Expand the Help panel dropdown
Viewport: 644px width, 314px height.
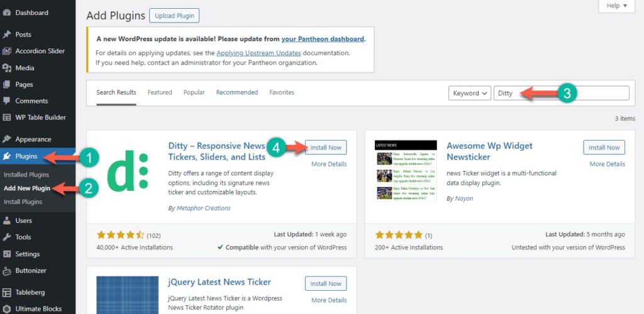[x=616, y=6]
